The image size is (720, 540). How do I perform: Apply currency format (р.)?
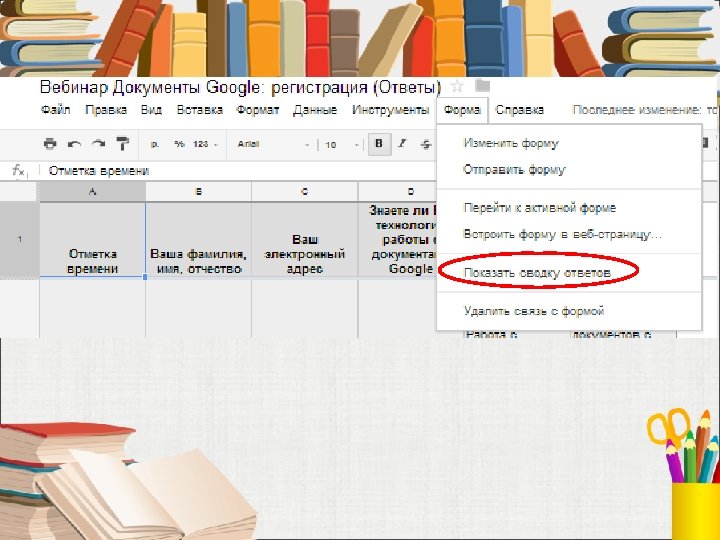click(155, 144)
